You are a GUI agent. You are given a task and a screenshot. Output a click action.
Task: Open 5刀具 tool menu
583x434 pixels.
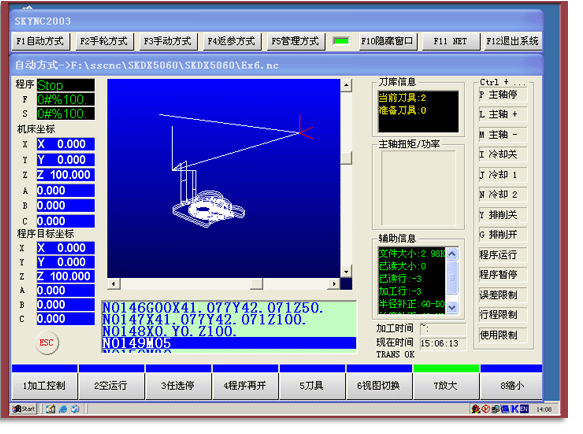pyautogui.click(x=312, y=386)
